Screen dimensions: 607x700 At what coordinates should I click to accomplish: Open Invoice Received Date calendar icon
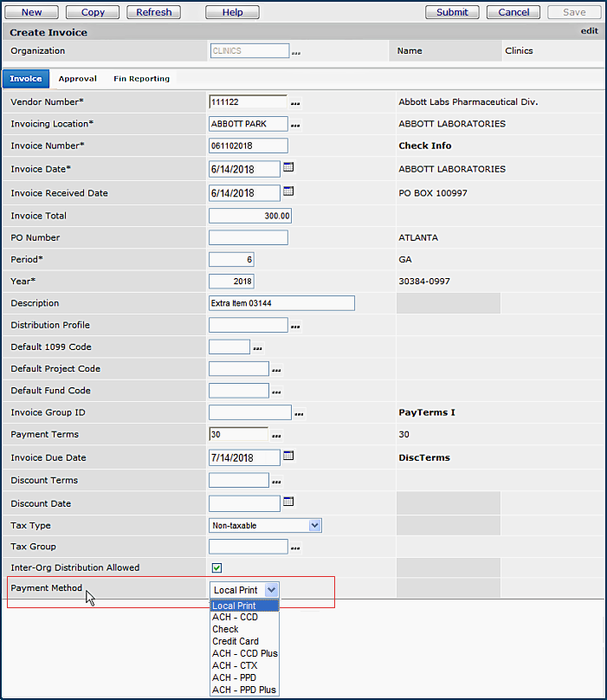pyautogui.click(x=289, y=191)
